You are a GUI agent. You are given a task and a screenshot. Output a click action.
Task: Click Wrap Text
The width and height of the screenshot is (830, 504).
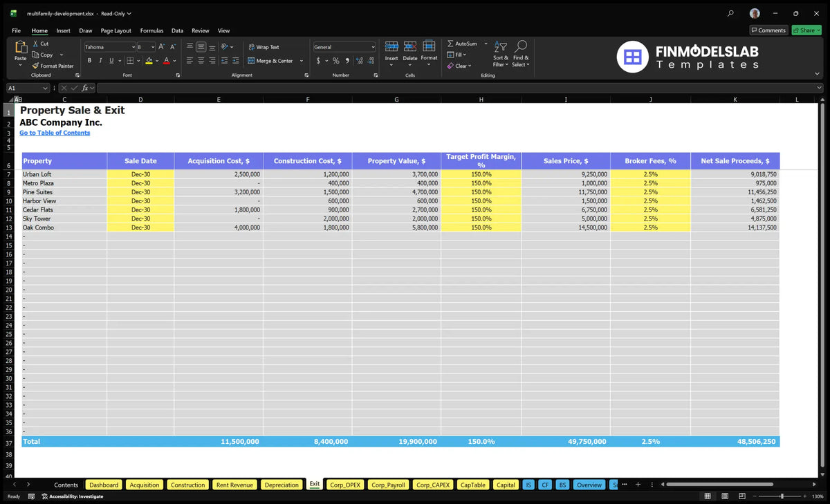[x=264, y=47]
